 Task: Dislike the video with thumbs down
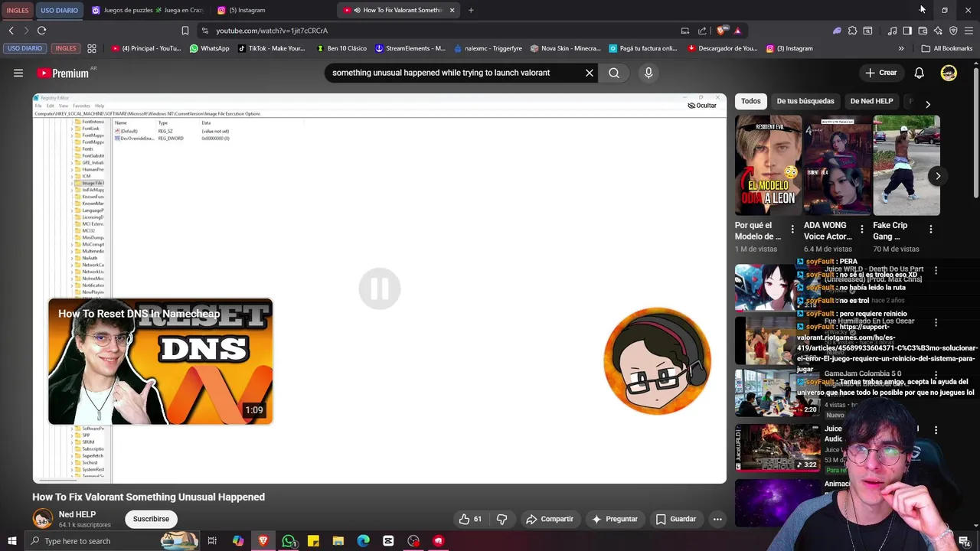(501, 519)
